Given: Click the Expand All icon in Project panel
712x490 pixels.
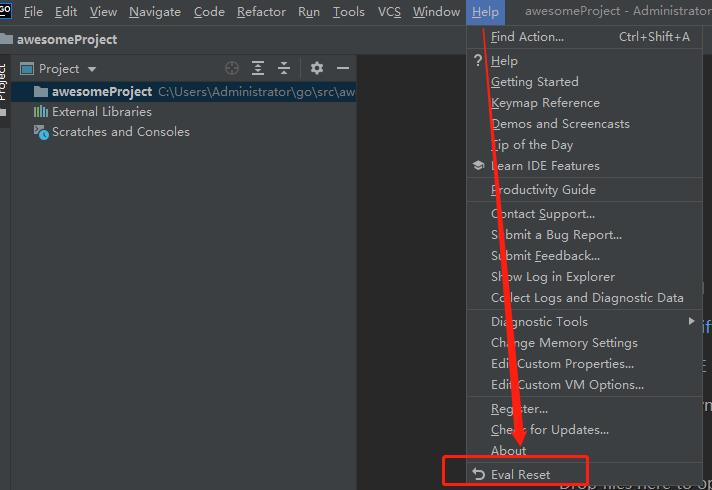Looking at the screenshot, I should (x=258, y=68).
